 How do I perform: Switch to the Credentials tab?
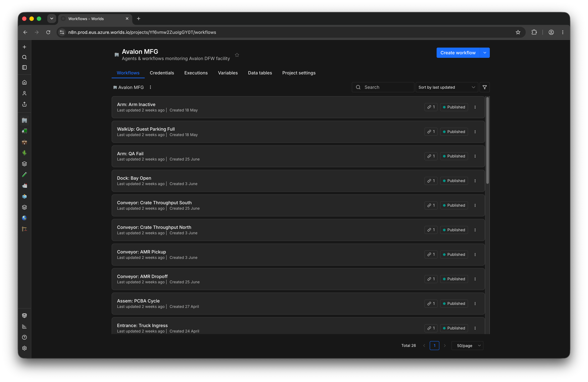pyautogui.click(x=162, y=73)
